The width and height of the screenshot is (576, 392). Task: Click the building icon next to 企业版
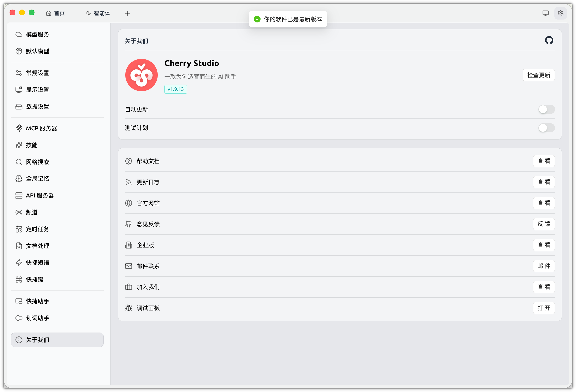click(x=128, y=245)
